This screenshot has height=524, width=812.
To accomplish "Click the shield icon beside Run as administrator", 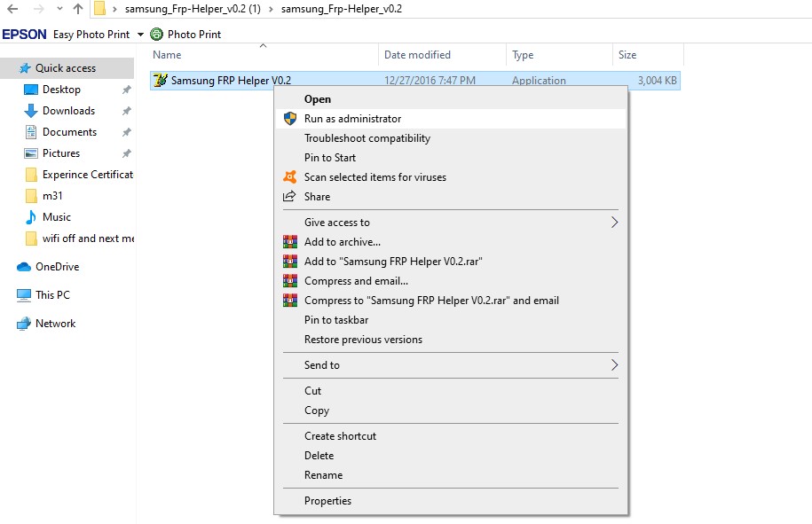I will (x=290, y=119).
